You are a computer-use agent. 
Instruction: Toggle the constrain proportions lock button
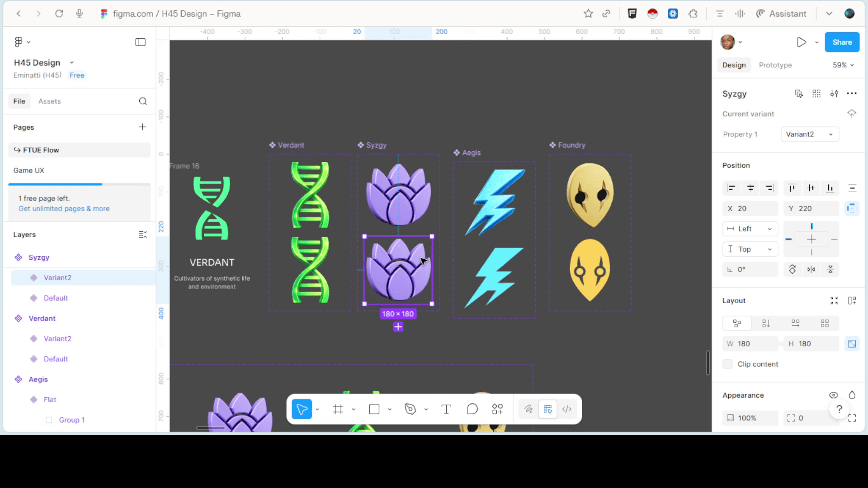(852, 344)
